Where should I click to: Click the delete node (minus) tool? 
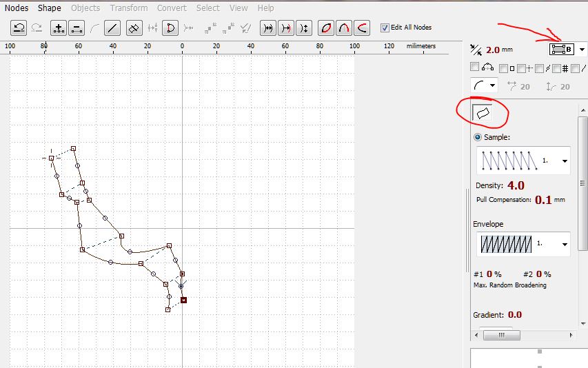tap(77, 28)
